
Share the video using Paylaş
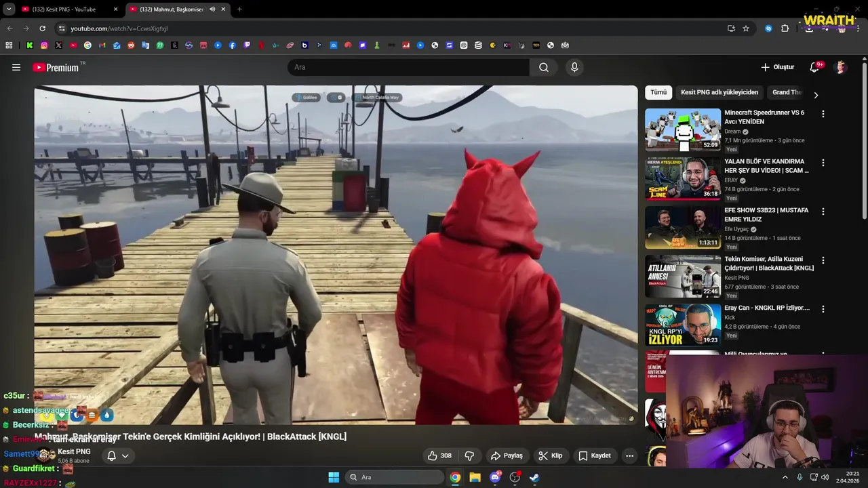click(x=507, y=455)
